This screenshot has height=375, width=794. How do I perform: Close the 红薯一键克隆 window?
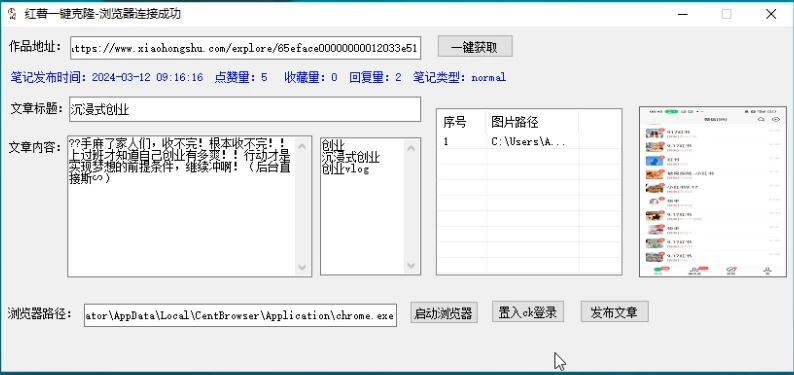point(771,14)
